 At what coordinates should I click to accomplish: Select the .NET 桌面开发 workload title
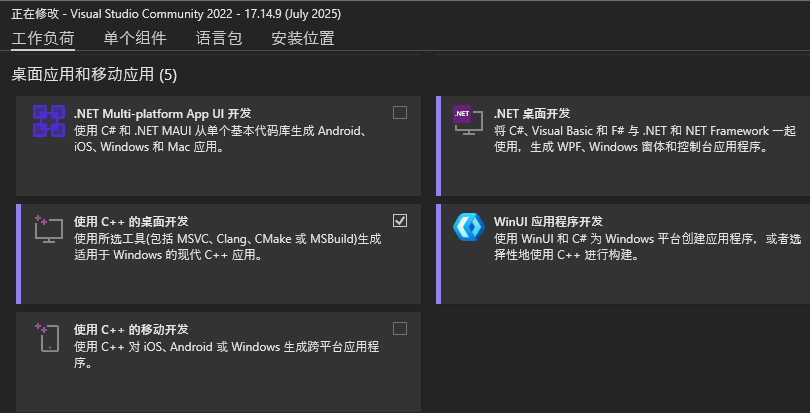pyautogui.click(x=532, y=113)
